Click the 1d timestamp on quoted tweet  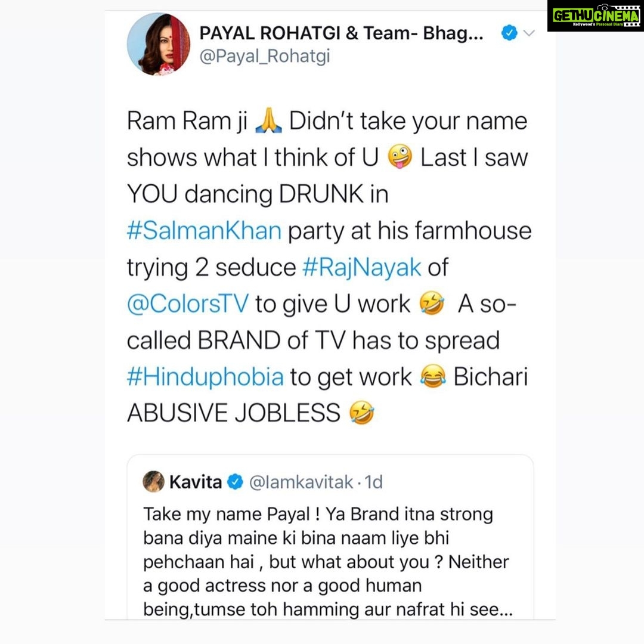374,482
